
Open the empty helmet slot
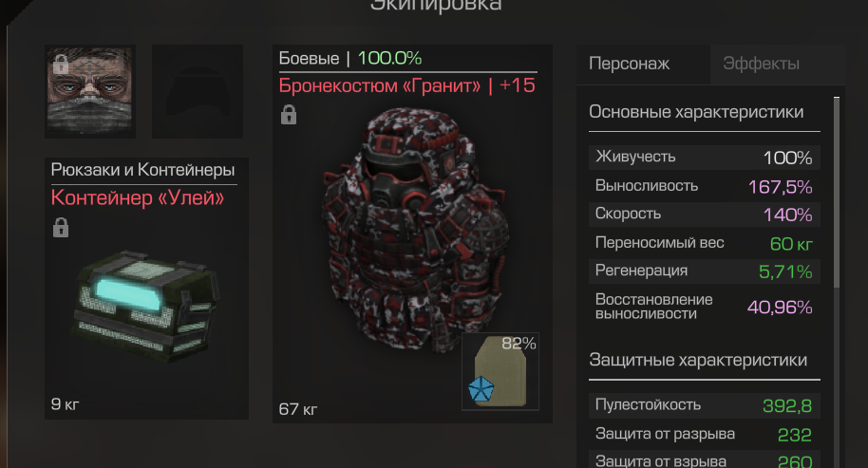pyautogui.click(x=198, y=91)
